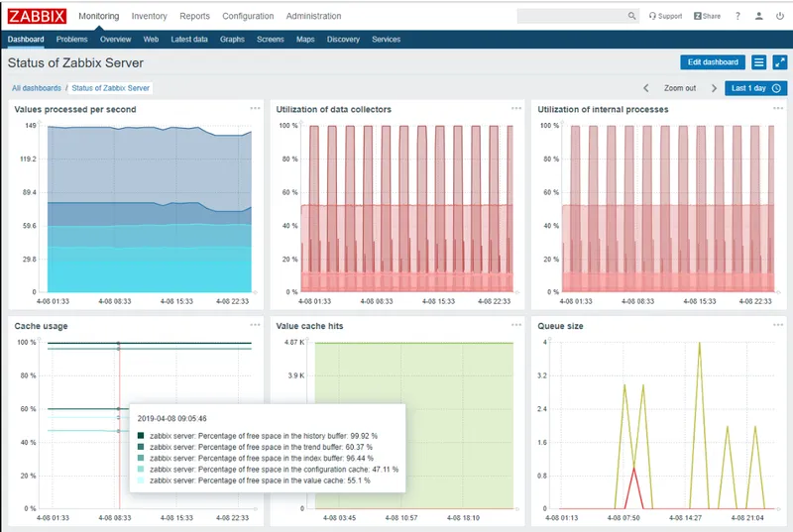Open the Reports menu

pyautogui.click(x=194, y=16)
